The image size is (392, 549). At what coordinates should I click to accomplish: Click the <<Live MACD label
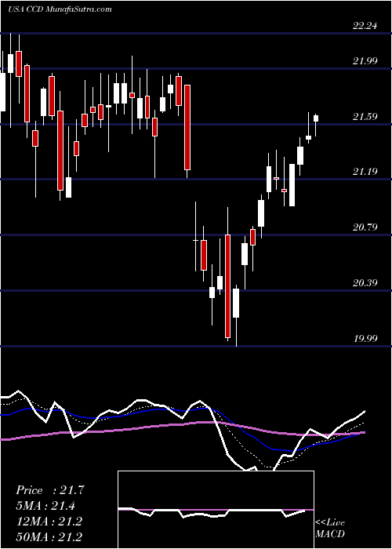330,529
